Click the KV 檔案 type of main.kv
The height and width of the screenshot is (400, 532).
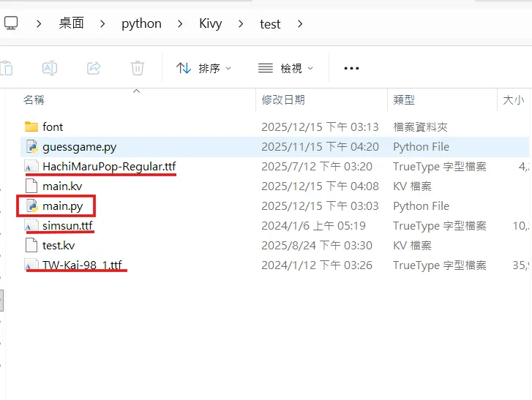point(412,186)
